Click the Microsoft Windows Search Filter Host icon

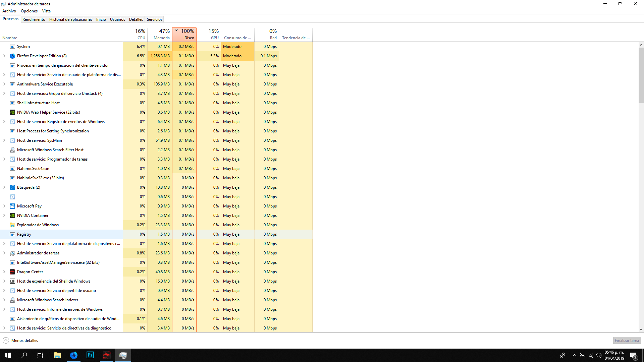point(12,150)
